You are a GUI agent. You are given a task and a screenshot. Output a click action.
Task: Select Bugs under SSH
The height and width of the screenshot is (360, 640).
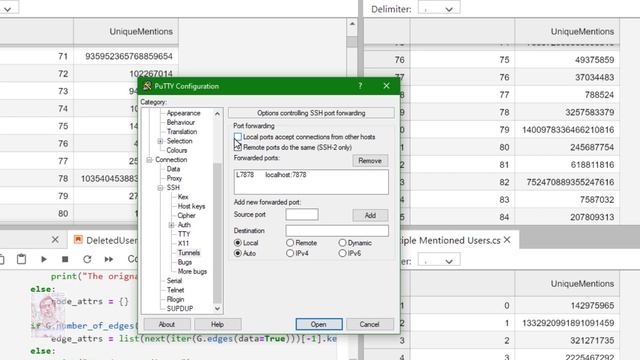click(x=184, y=262)
